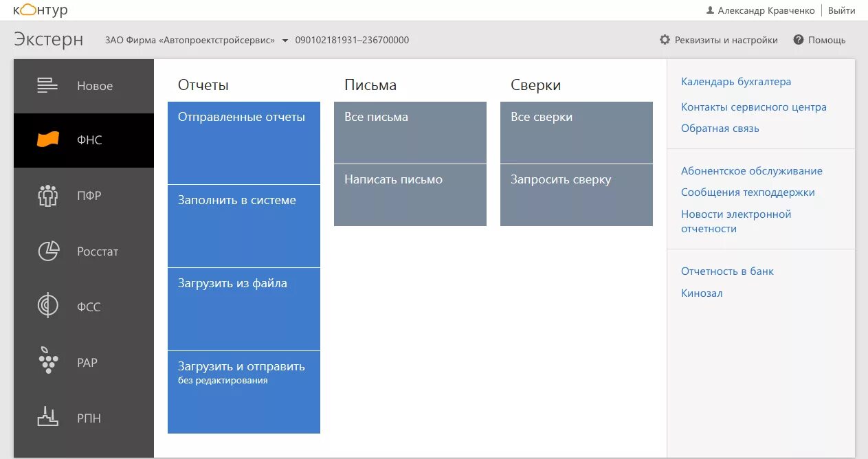Click Загрузить и отправить без редактирования
This screenshot has width=868, height=459.
[x=244, y=392]
